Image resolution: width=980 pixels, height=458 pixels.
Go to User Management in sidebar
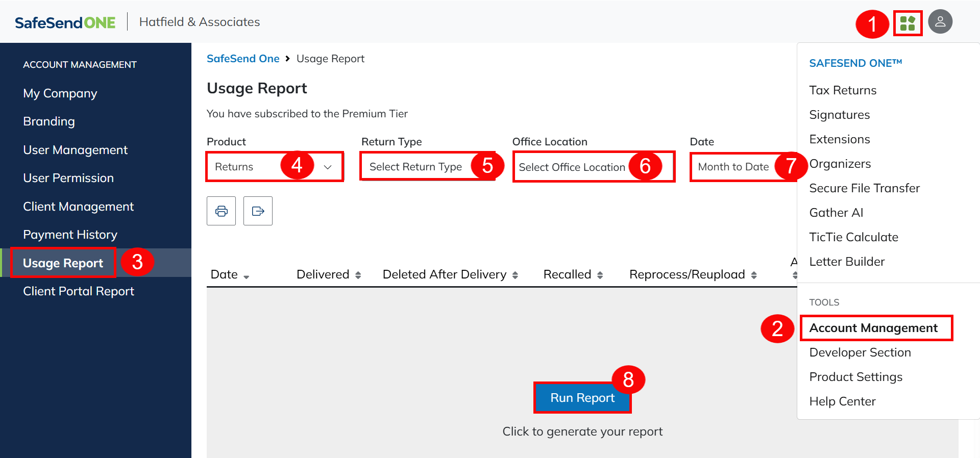pyautogui.click(x=75, y=150)
